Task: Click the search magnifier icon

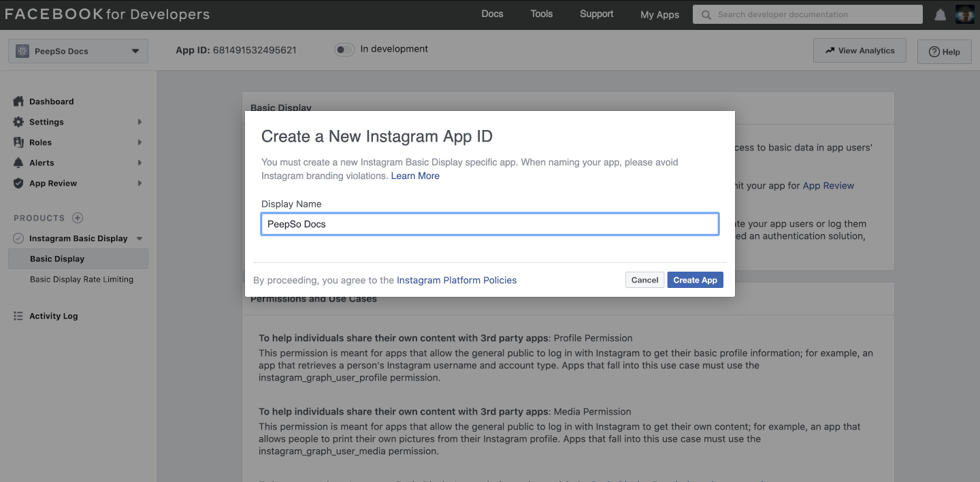Action: [706, 14]
